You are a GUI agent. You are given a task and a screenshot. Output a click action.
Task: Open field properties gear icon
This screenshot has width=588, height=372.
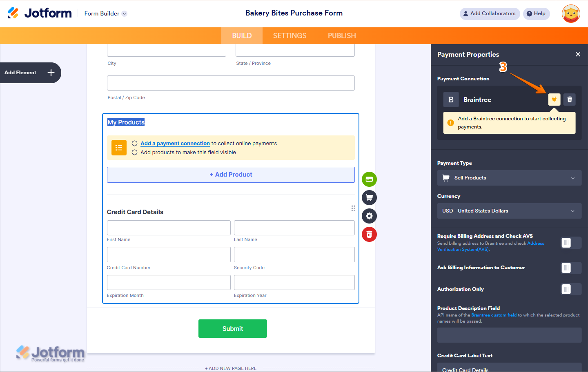coord(369,216)
